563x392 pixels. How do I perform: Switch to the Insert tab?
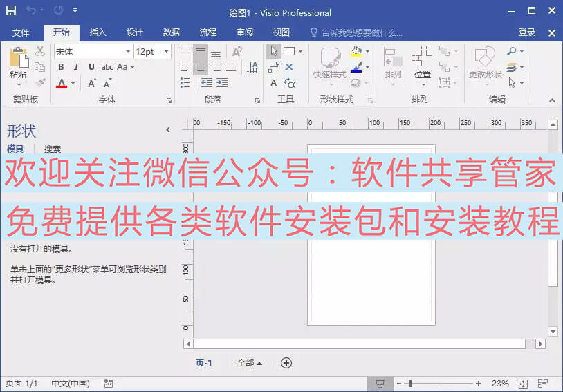[x=98, y=32]
